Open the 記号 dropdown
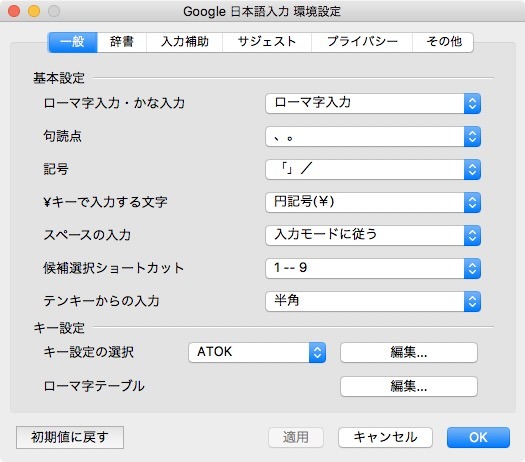Viewport: 525px width, 462px height. pos(373,169)
